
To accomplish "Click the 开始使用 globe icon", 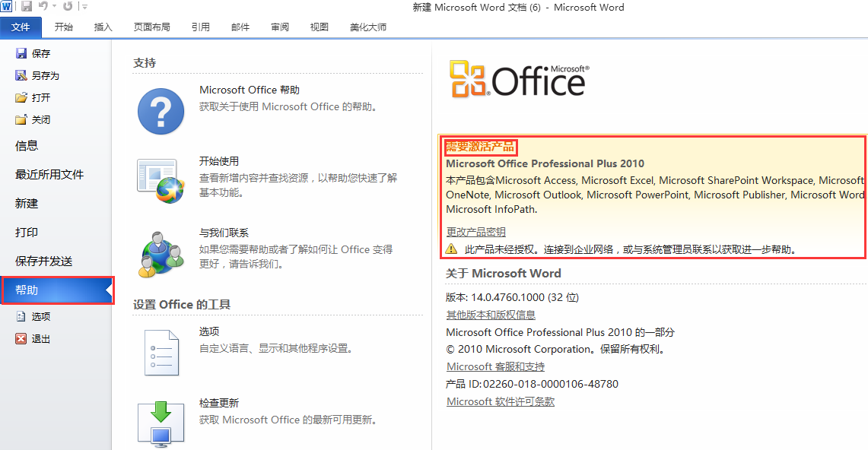I will click(161, 180).
